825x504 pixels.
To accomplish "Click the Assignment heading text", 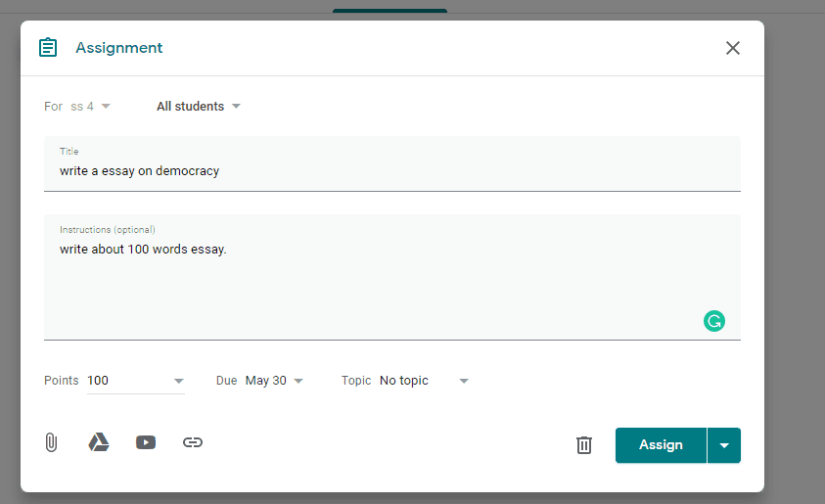I will (119, 48).
